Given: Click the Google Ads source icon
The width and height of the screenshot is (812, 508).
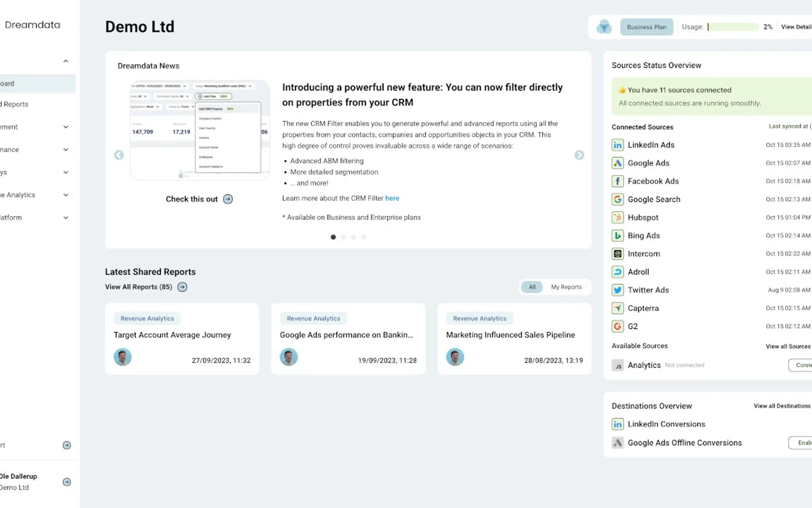Looking at the screenshot, I should (x=618, y=163).
